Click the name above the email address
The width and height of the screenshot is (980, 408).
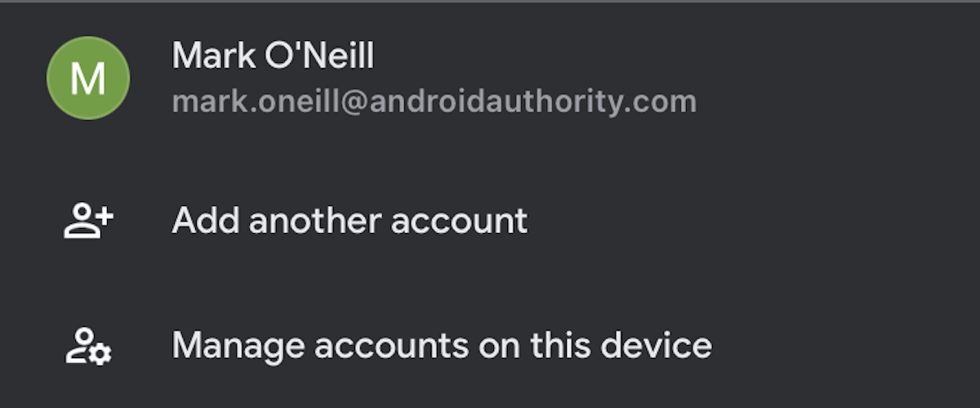[x=273, y=56]
